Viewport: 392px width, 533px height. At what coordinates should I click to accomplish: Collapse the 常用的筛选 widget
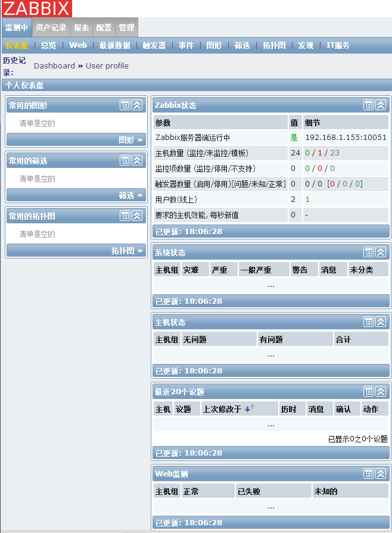pos(137,160)
